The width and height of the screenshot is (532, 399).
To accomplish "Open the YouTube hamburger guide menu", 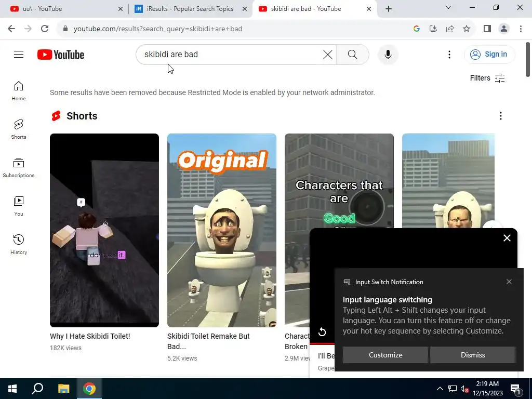I will coord(19,54).
